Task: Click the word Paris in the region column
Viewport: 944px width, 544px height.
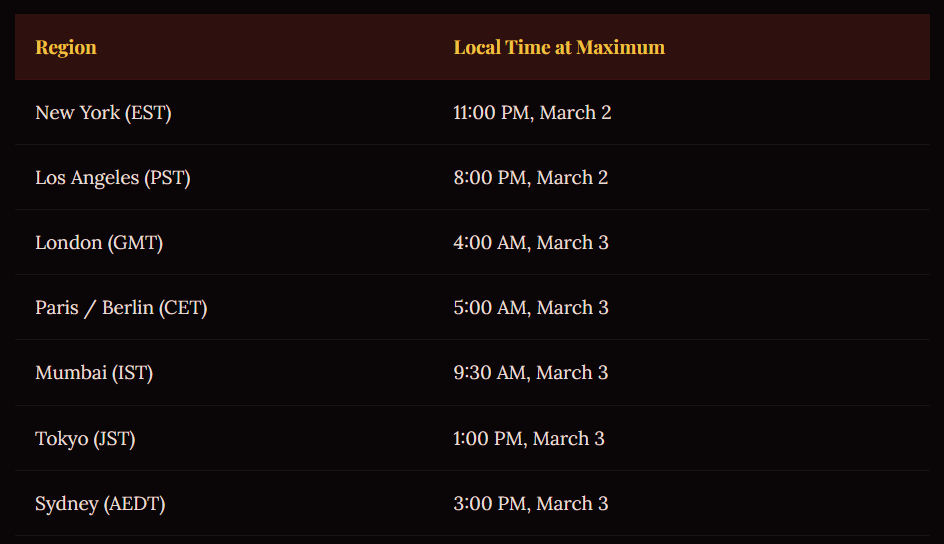Action: pos(56,308)
